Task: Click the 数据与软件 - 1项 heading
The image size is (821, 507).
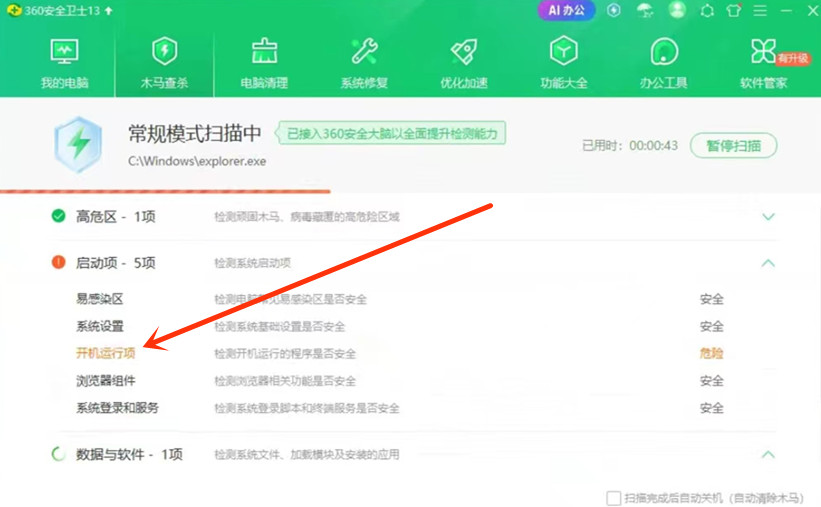Action: [x=129, y=454]
